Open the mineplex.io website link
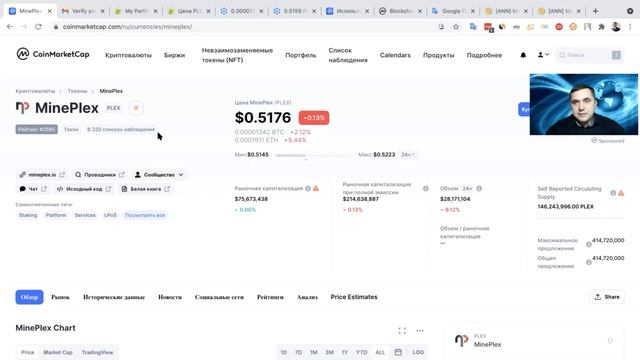The width and height of the screenshot is (640, 360). pyautogui.click(x=42, y=175)
